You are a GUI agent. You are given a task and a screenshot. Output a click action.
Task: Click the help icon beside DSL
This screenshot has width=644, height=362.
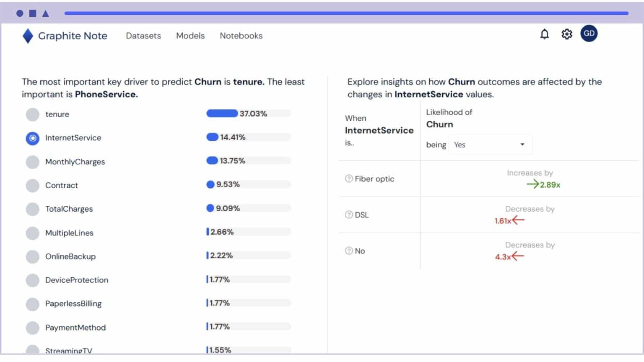click(349, 215)
